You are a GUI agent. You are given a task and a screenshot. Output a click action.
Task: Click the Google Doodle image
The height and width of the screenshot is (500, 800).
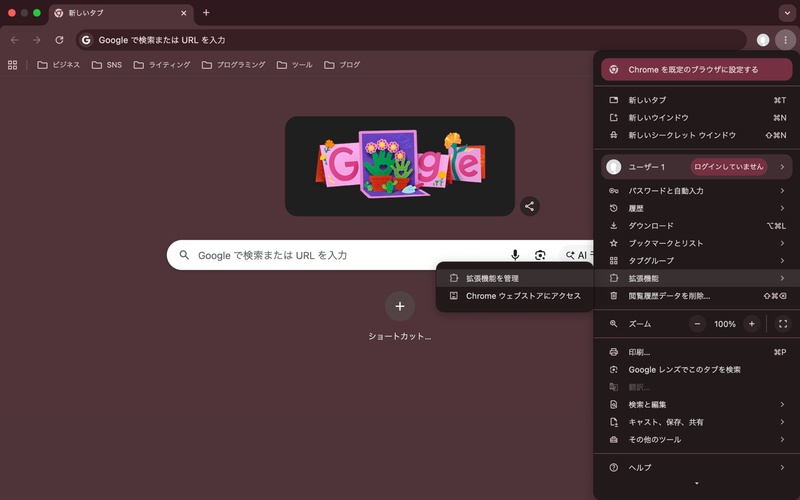click(x=399, y=166)
